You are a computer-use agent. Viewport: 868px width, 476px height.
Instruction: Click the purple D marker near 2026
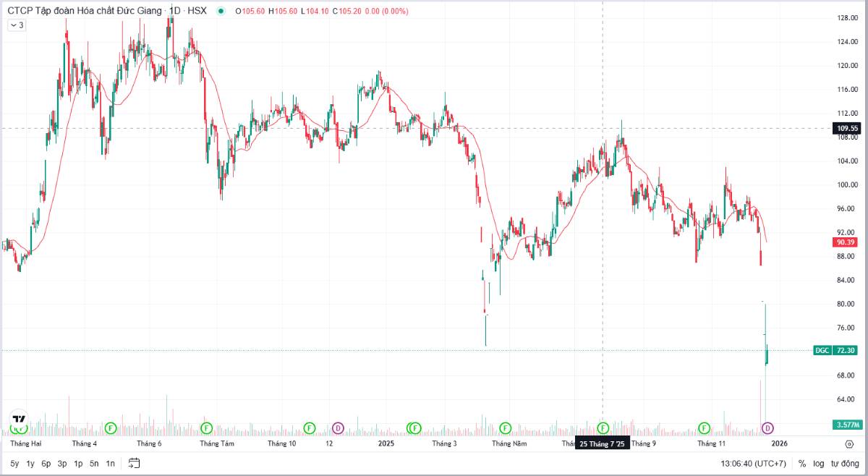tap(768, 428)
